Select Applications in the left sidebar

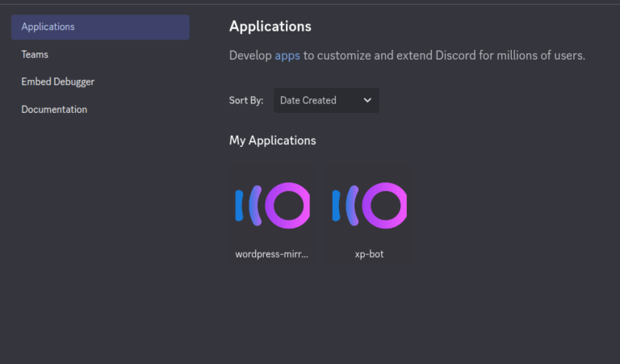pyautogui.click(x=100, y=27)
